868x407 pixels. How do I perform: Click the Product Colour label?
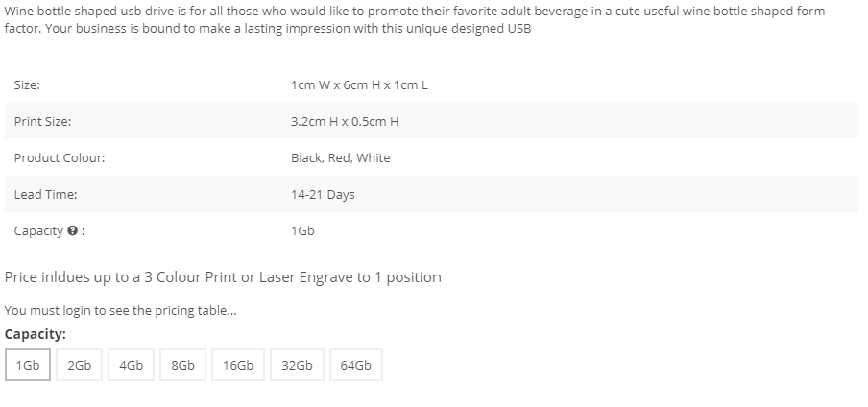point(60,157)
